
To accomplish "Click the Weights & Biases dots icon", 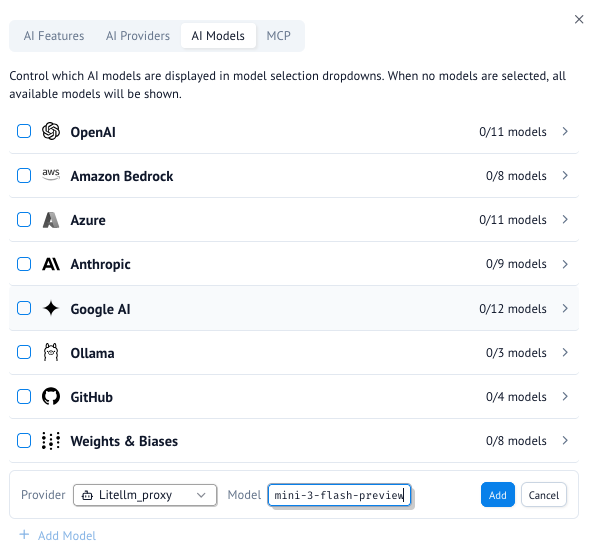I will click(x=51, y=441).
